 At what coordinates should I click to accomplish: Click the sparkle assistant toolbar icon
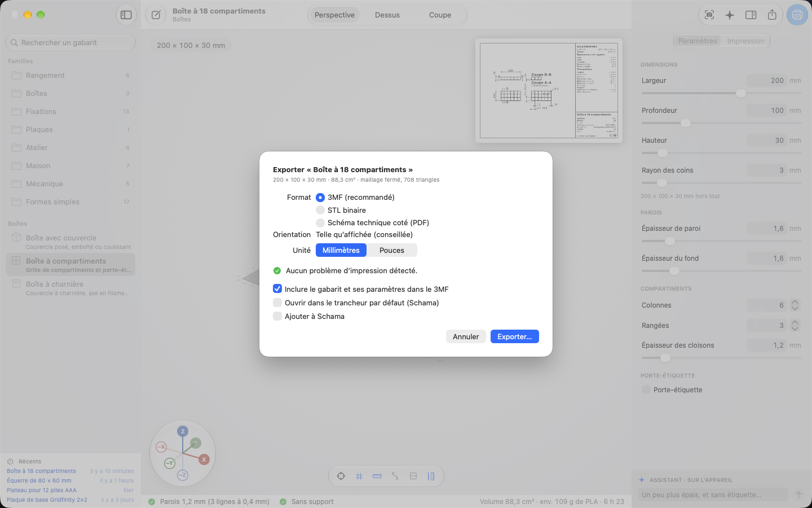click(x=730, y=15)
